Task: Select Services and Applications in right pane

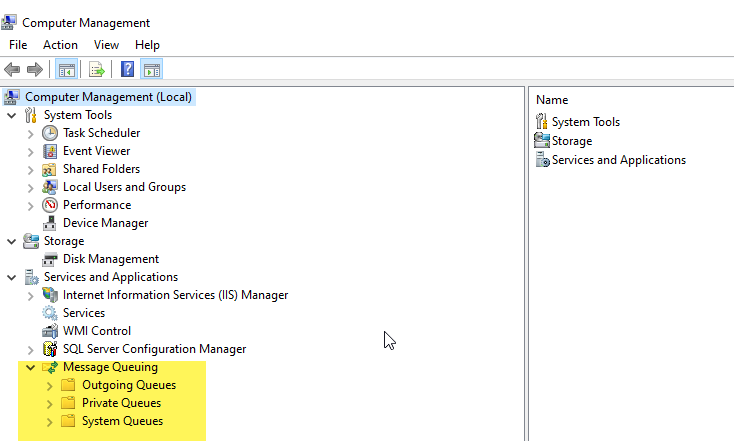Action: [610, 160]
